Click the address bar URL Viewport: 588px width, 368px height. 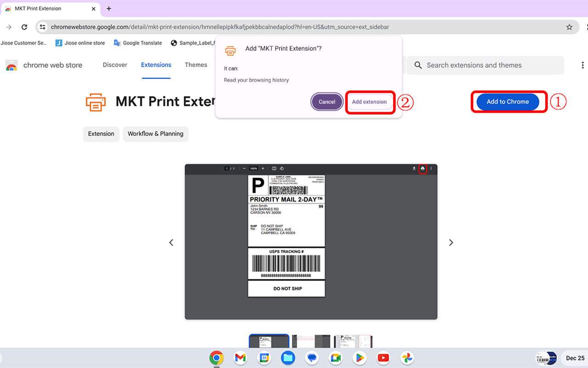[x=220, y=27]
